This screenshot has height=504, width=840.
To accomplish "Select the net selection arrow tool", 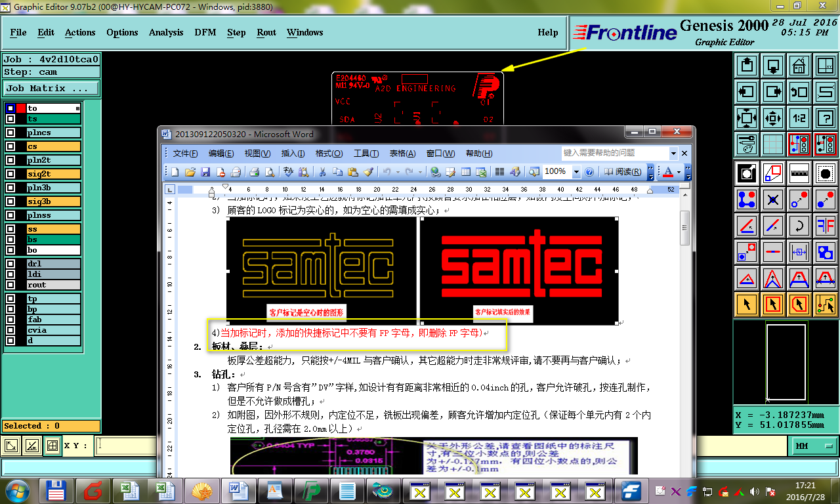I will coord(825,304).
